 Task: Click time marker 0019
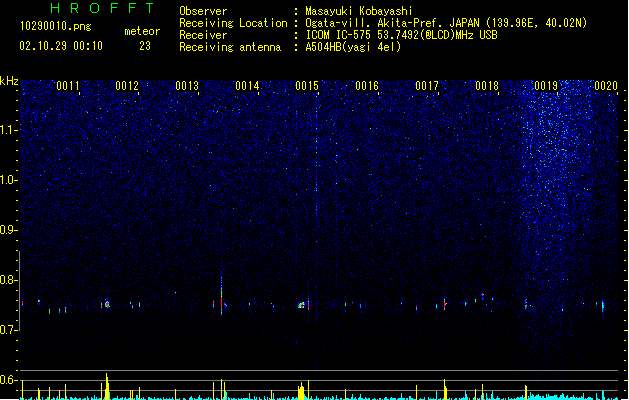[546, 86]
